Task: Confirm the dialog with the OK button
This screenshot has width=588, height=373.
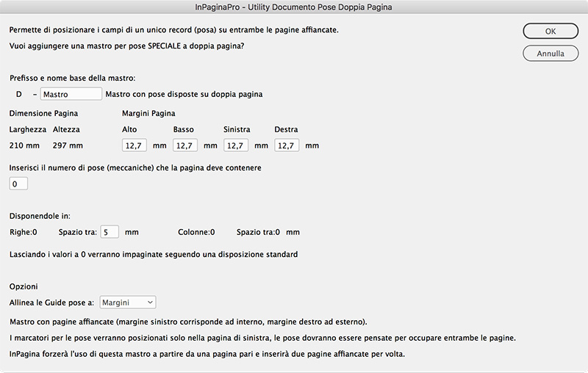Action: [550, 32]
